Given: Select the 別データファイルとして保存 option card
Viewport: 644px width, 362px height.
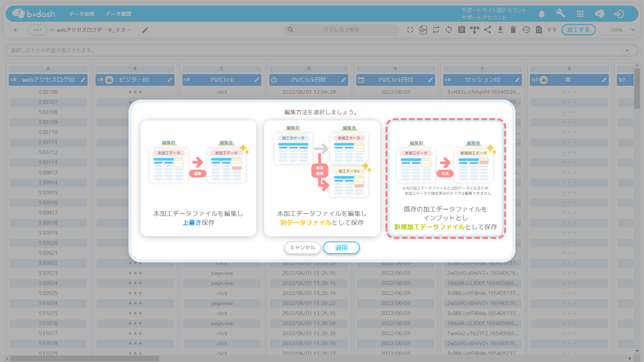Looking at the screenshot, I should pos(322,178).
